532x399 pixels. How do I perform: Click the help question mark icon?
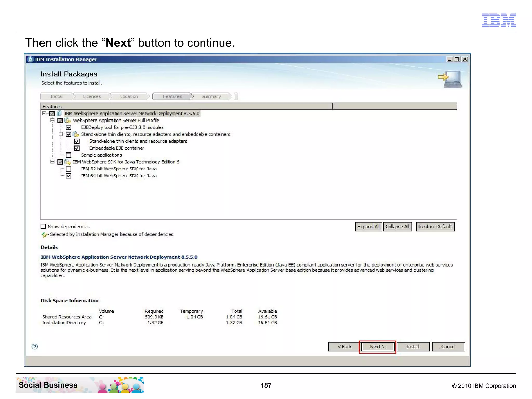[x=35, y=347]
